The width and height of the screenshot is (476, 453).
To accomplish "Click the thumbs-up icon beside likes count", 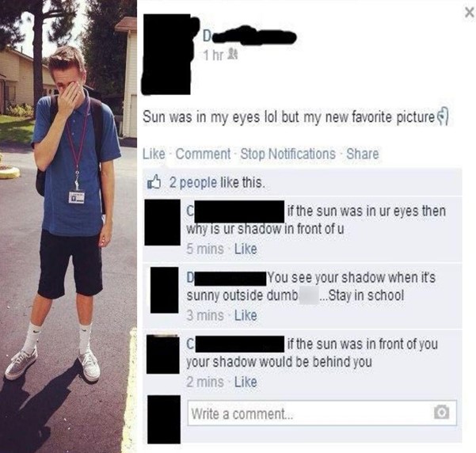I will [154, 182].
